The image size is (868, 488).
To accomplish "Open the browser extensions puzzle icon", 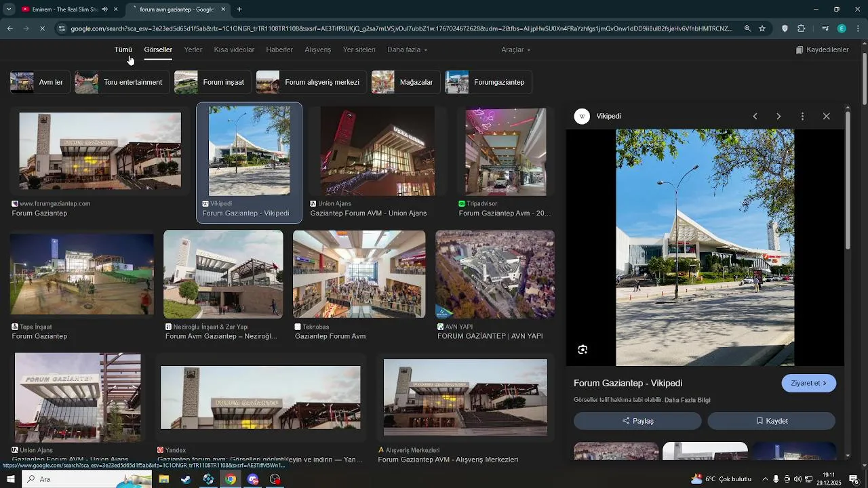I will [802, 28].
